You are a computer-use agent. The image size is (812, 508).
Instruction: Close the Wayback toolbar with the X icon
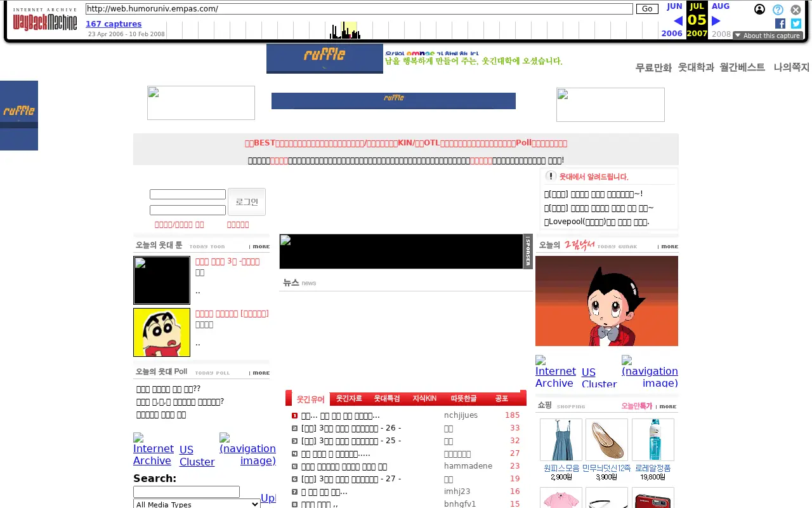[796, 10]
